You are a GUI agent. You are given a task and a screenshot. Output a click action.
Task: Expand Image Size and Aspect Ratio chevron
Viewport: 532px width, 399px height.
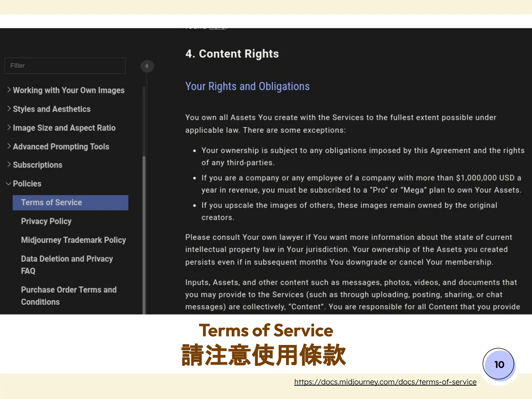[9, 127]
